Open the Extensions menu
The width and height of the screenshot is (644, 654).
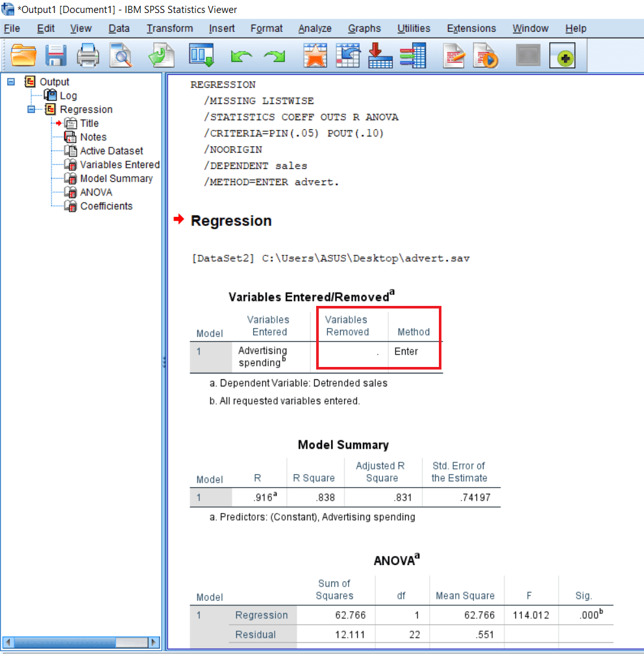pyautogui.click(x=471, y=29)
